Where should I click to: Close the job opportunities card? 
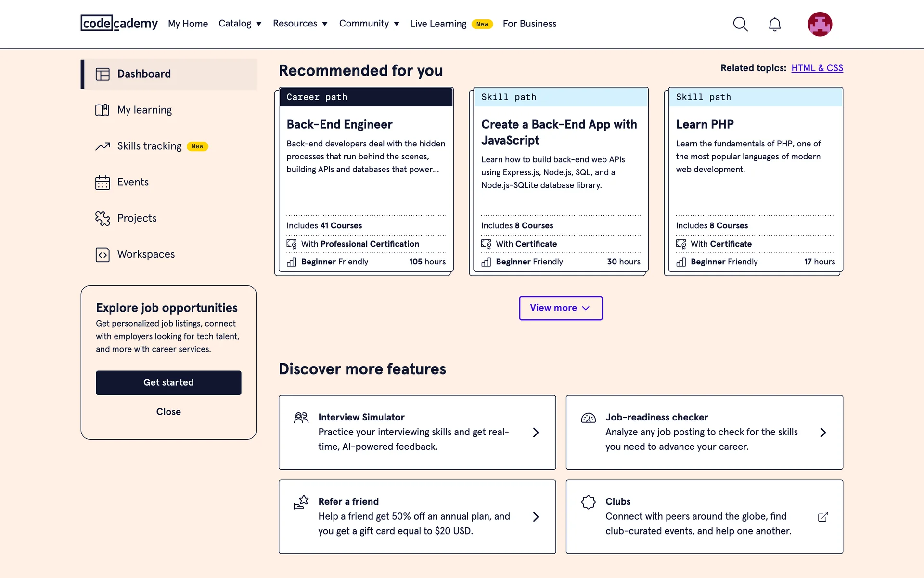point(168,412)
